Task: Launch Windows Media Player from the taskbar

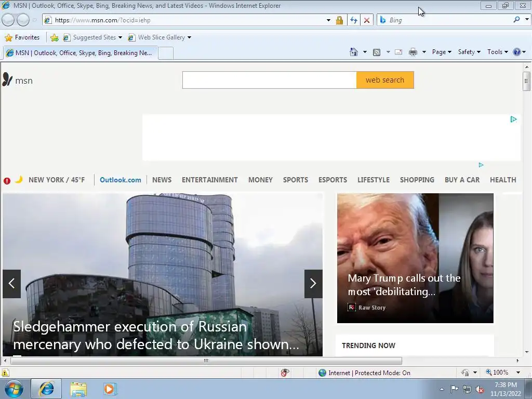Action: click(x=110, y=389)
